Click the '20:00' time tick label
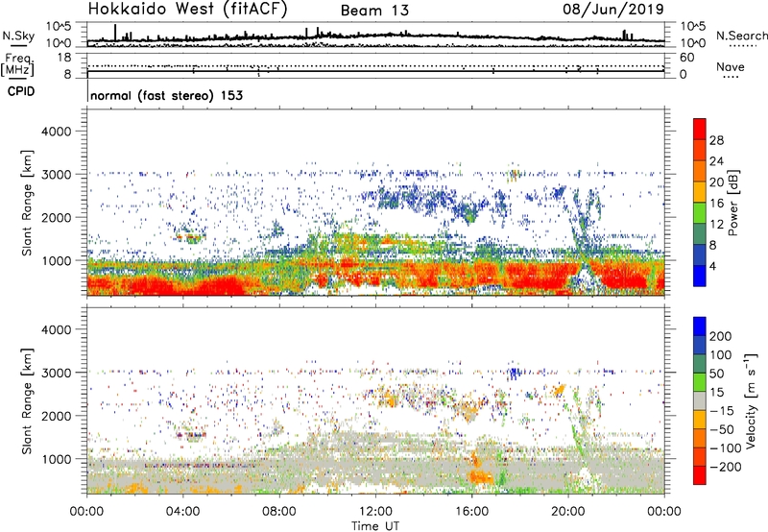This screenshot has width=768, height=532. (x=568, y=512)
